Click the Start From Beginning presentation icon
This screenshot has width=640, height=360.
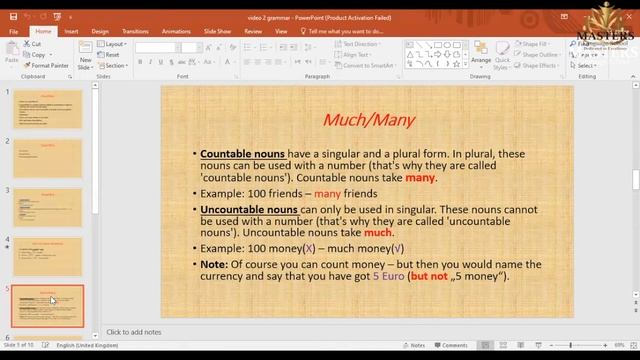pyautogui.click(x=57, y=17)
